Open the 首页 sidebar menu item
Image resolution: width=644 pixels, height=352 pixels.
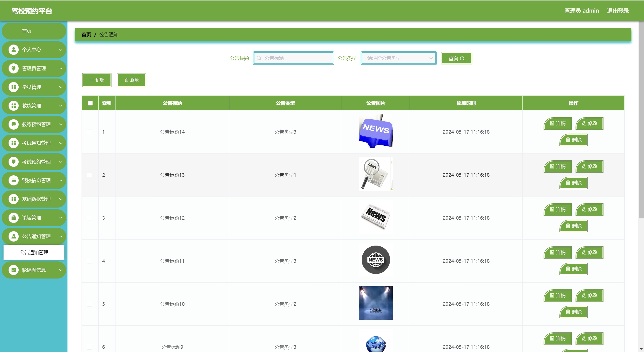click(x=27, y=31)
